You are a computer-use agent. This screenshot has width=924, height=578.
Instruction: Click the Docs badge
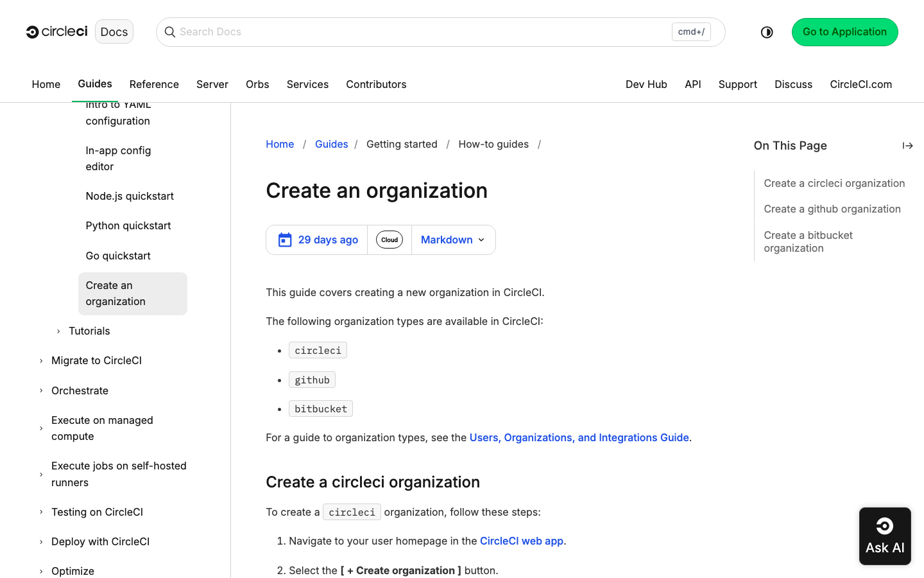click(114, 31)
